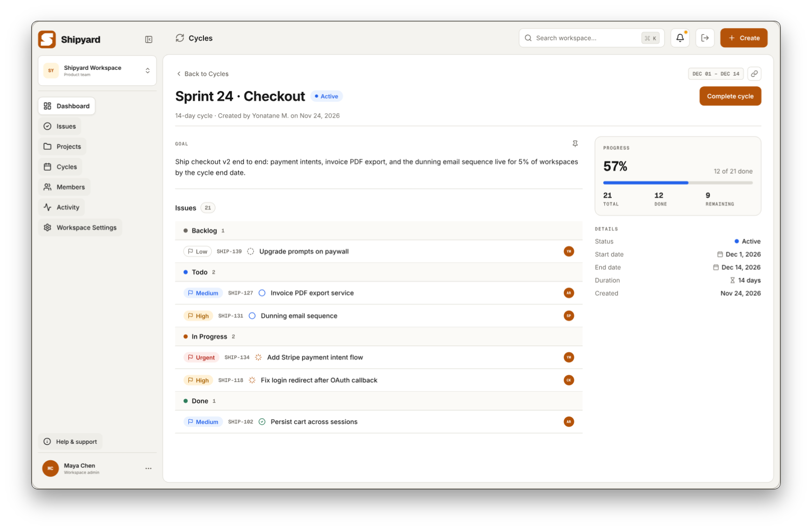Open issue Persist cart across sessions
The width and height of the screenshot is (812, 531).
[314, 422]
